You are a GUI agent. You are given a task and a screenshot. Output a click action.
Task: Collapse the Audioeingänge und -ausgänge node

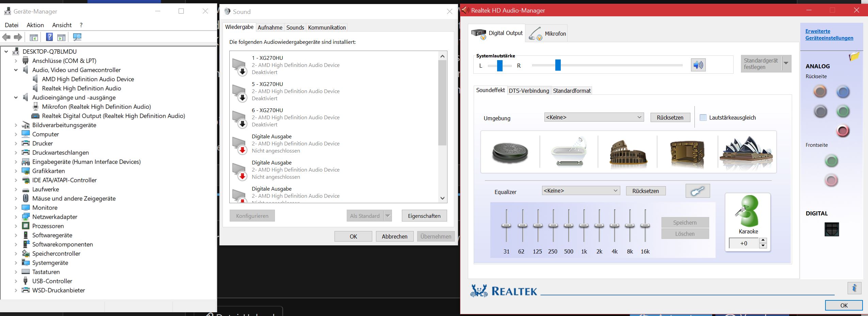click(16, 98)
